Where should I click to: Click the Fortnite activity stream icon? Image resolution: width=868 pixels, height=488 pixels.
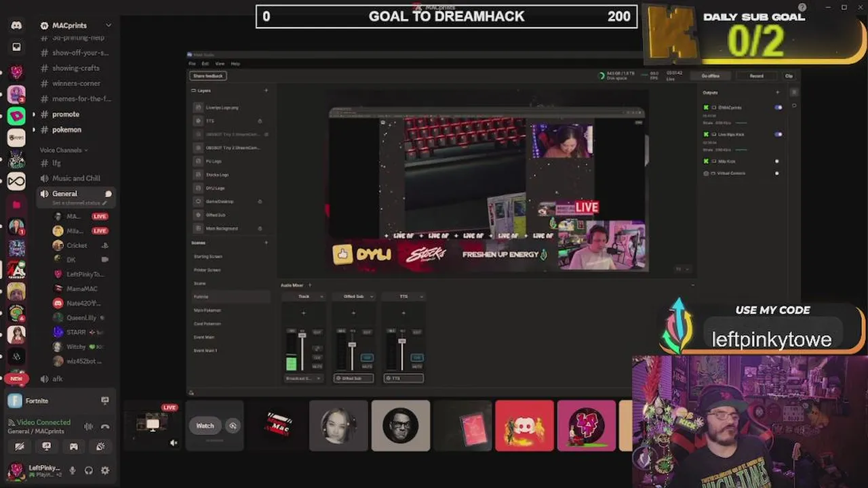pyautogui.click(x=104, y=401)
